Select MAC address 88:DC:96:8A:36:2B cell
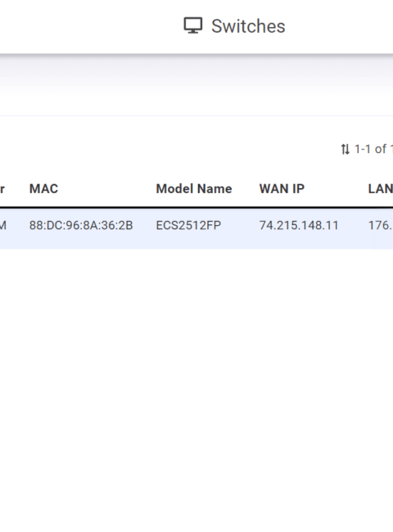Viewport: 393px width, 532px height. click(81, 225)
